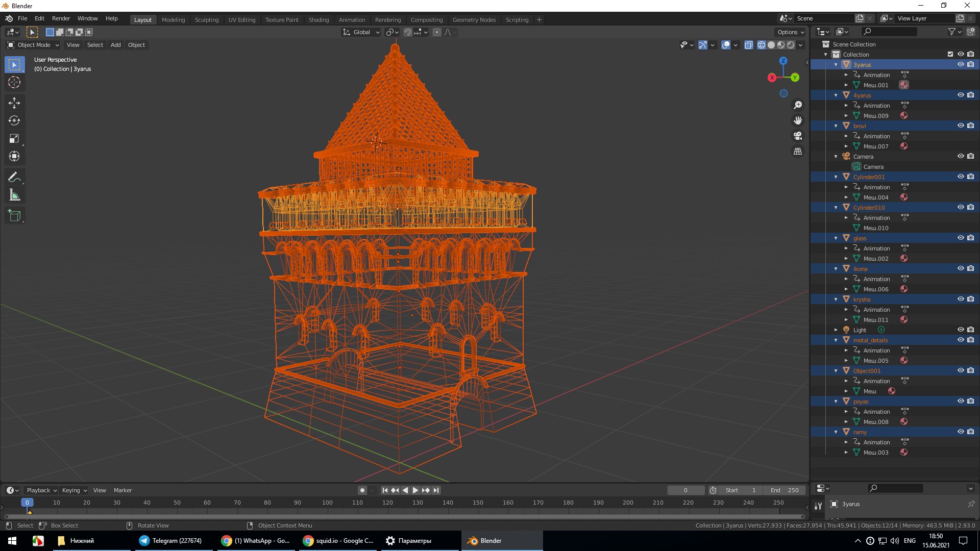980x551 pixels.
Task: Toggle visibility eye for glass object
Action: (x=961, y=238)
